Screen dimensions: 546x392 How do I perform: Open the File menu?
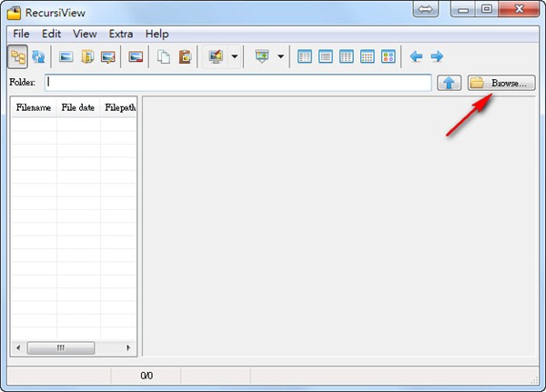(x=21, y=34)
